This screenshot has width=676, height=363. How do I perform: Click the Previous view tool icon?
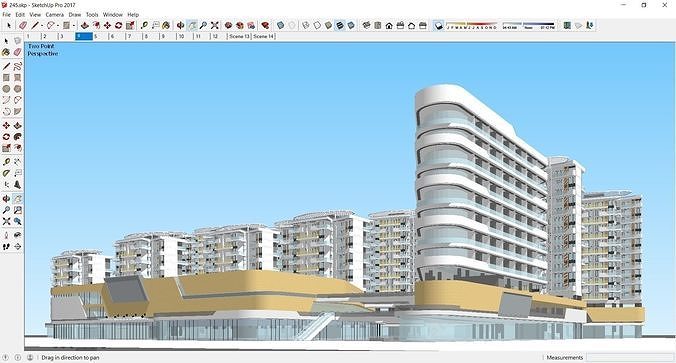point(17,221)
